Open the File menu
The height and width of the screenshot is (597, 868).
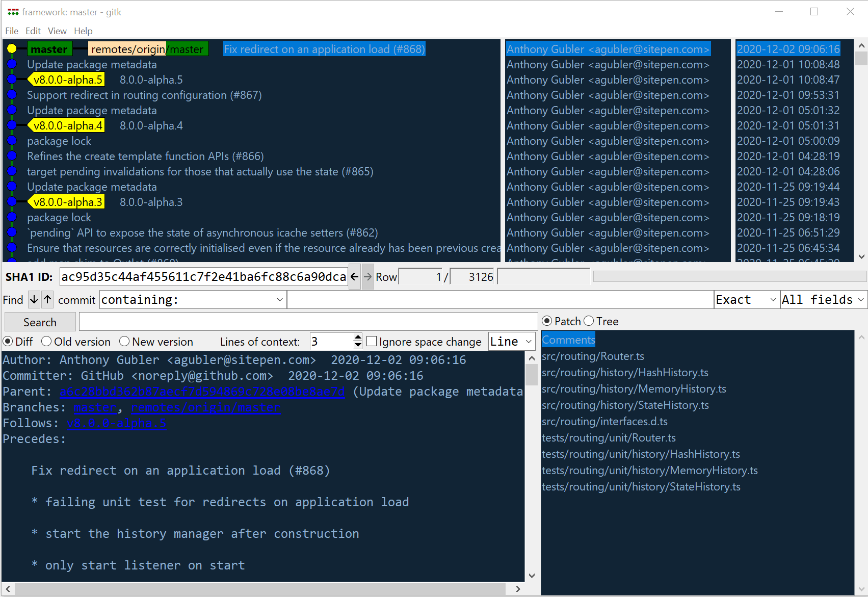pos(11,31)
